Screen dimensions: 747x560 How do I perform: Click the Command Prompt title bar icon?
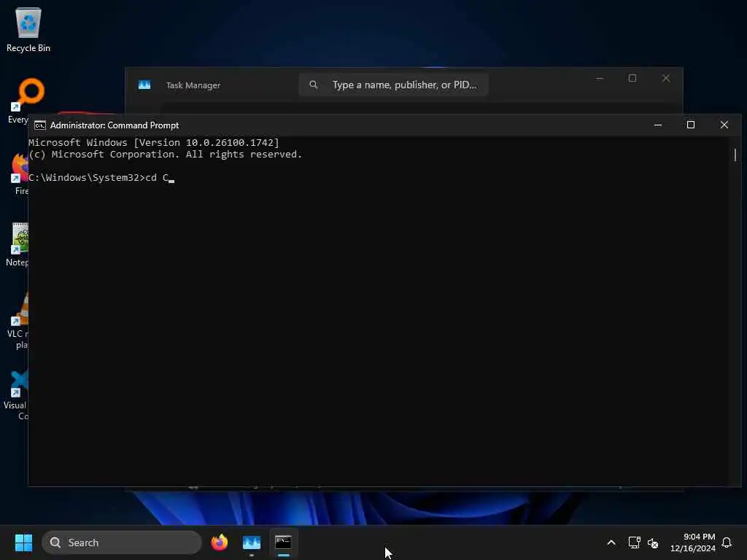pyautogui.click(x=40, y=125)
